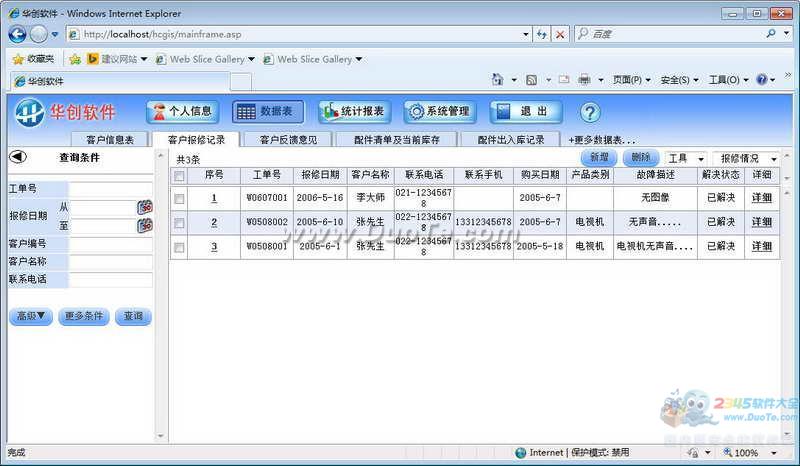Click the round question mark help icon
Image resolution: width=800 pixels, height=466 pixels.
pyautogui.click(x=590, y=112)
